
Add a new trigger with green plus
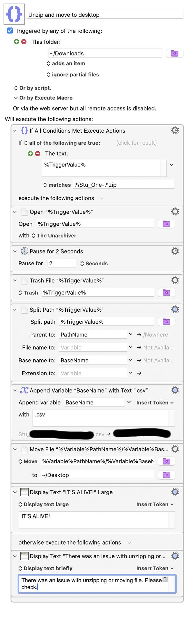tap(17, 42)
